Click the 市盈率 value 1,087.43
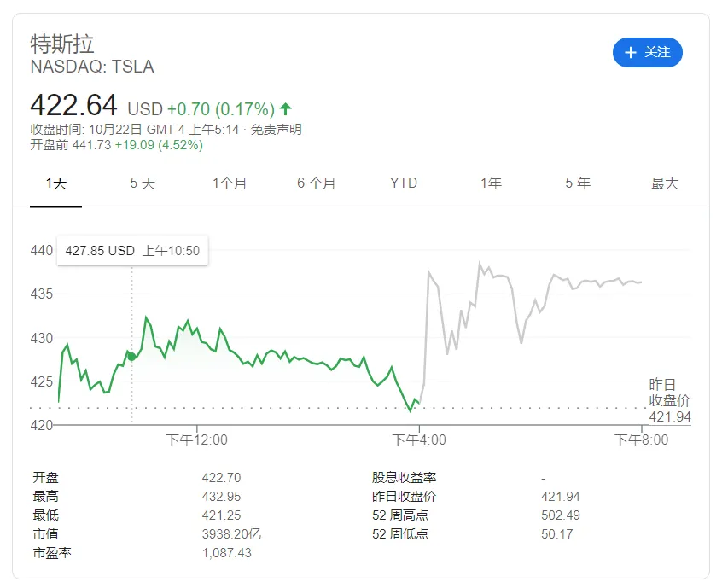728x588 pixels. (x=226, y=553)
